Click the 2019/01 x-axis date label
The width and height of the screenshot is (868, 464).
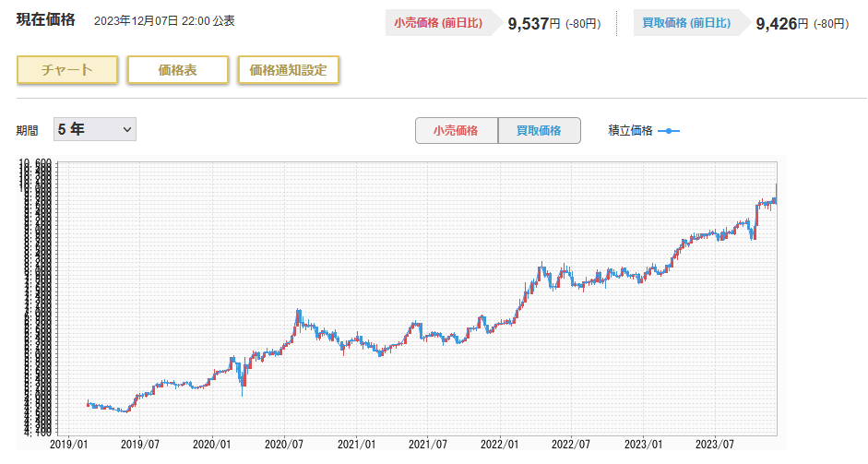[67, 445]
